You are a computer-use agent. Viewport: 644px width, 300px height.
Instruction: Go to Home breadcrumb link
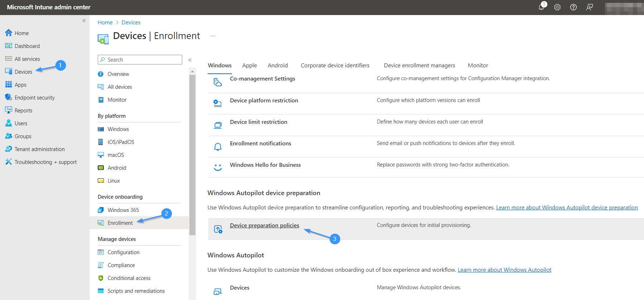(105, 22)
